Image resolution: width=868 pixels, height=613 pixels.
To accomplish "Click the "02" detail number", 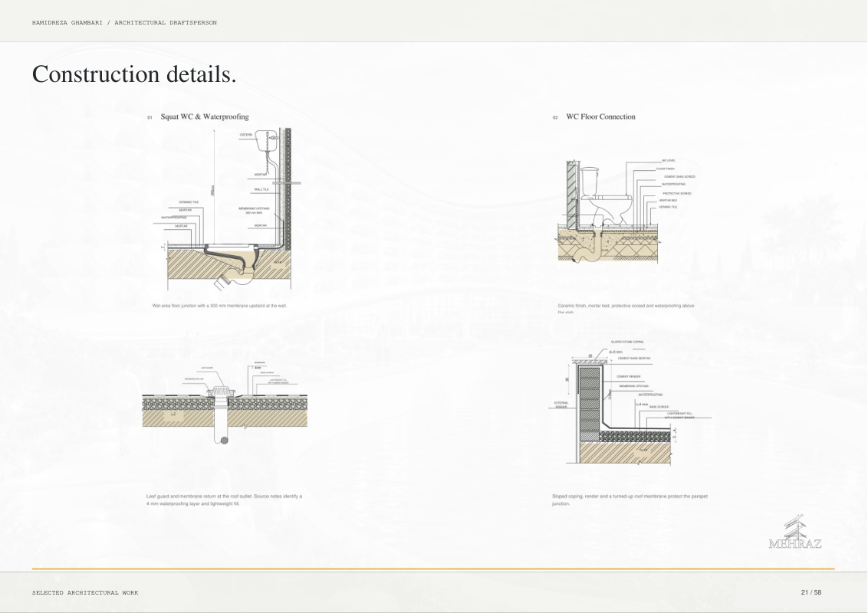I will pyautogui.click(x=555, y=118).
